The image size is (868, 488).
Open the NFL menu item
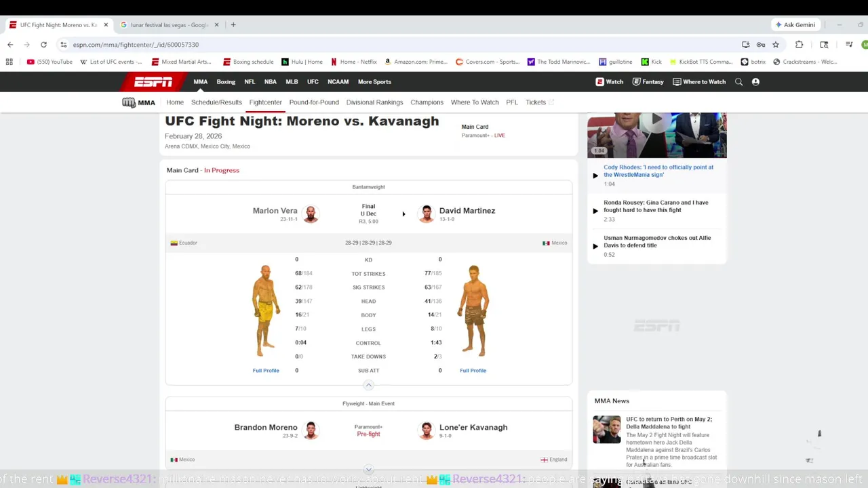(250, 82)
